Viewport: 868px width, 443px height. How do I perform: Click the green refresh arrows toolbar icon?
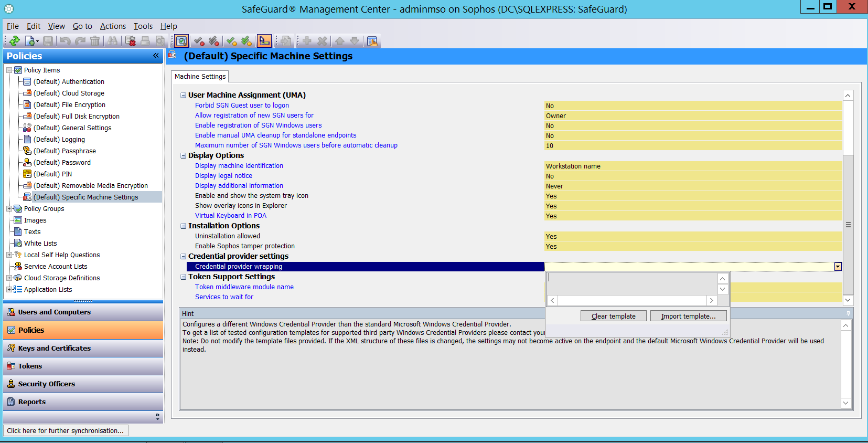click(15, 41)
